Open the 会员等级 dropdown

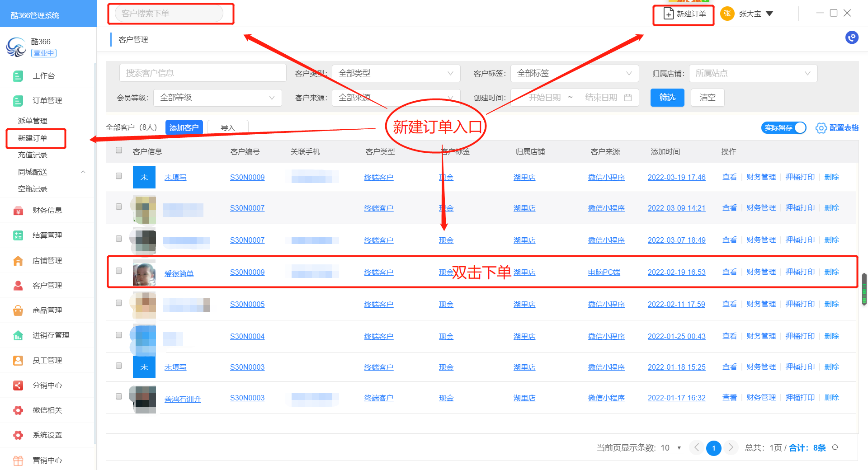click(217, 98)
